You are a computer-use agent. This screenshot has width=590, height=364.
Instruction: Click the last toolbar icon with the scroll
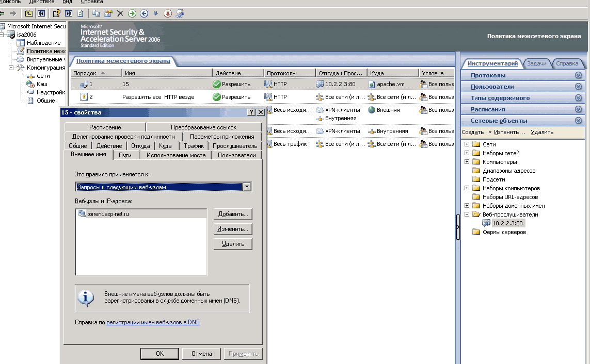[x=180, y=13]
